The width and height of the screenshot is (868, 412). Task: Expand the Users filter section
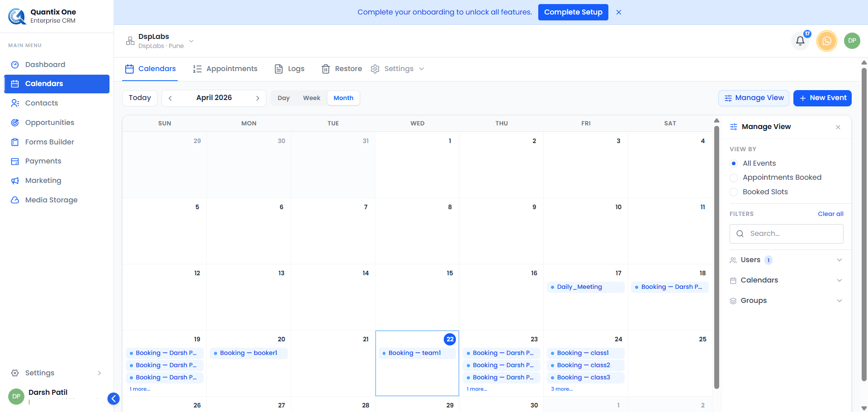pos(786,260)
